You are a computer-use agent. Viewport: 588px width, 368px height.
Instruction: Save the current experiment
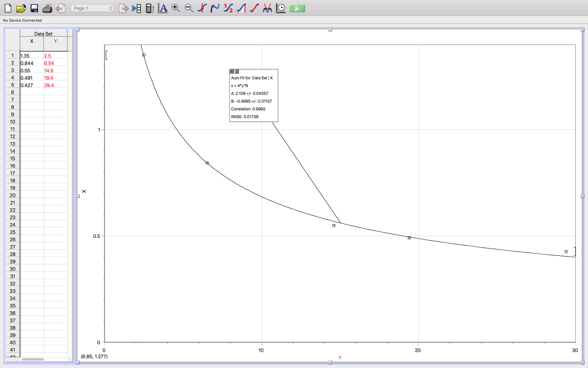[34, 8]
